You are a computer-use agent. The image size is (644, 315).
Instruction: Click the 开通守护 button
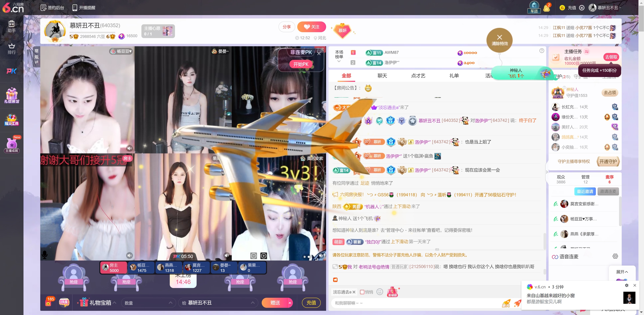608,161
